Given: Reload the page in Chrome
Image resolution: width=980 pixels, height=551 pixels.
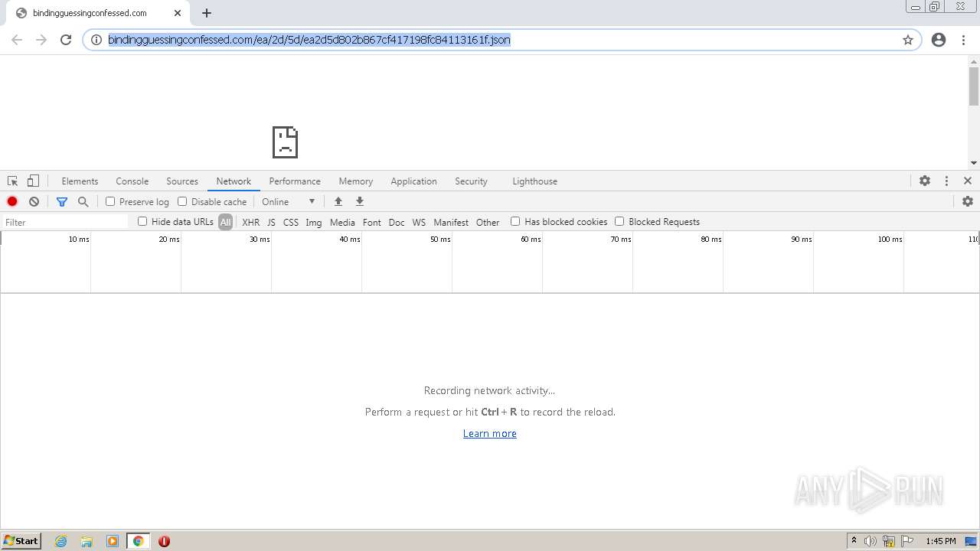Looking at the screenshot, I should tap(66, 40).
